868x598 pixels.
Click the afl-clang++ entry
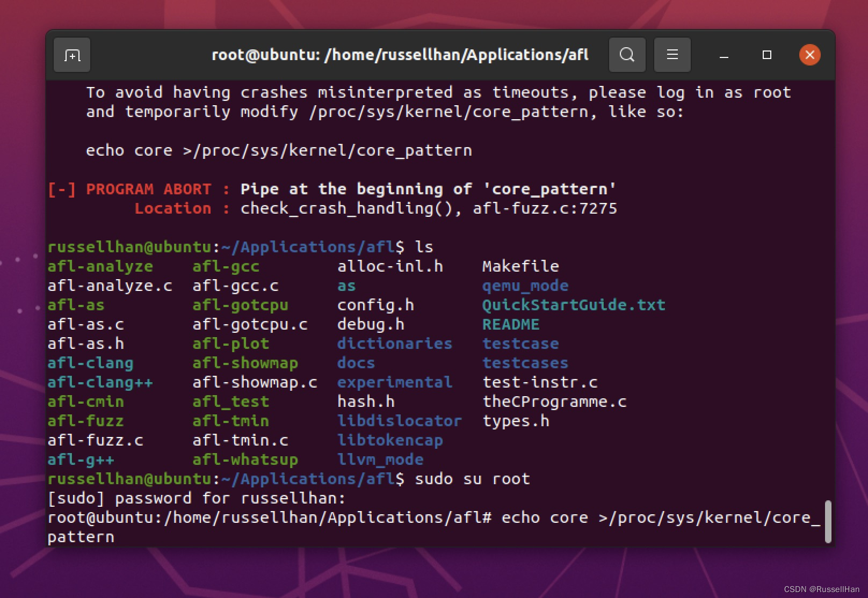[100, 382]
